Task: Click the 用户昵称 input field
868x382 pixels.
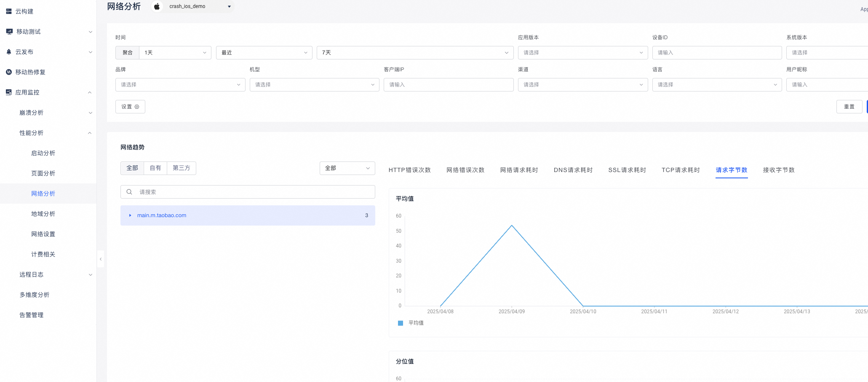Action: (x=827, y=85)
